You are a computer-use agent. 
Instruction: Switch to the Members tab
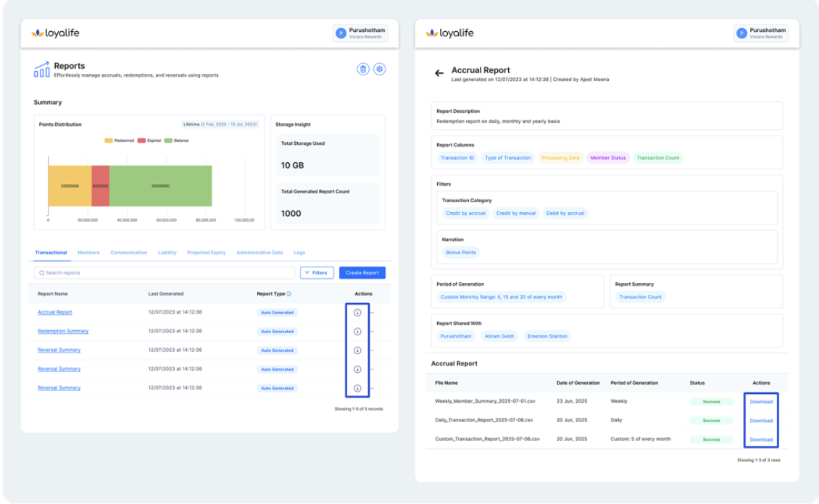click(x=88, y=253)
